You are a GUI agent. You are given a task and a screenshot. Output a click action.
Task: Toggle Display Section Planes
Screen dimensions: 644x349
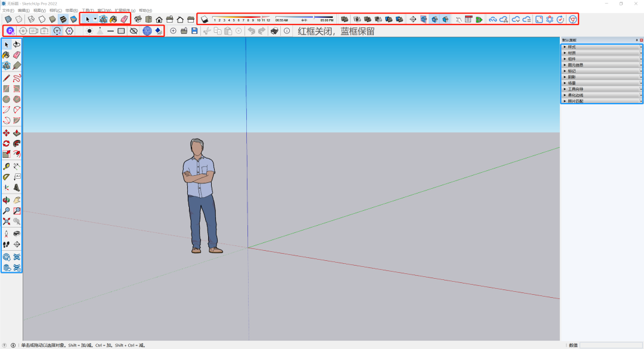[x=424, y=19]
